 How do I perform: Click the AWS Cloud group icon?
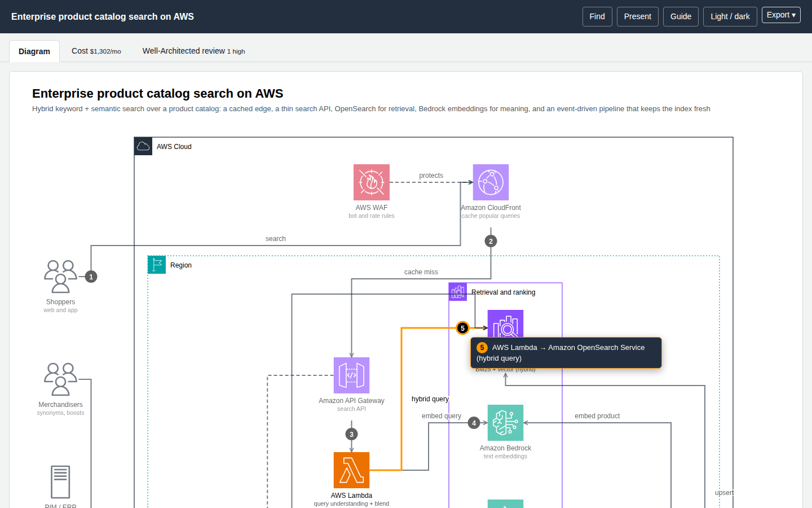point(143,146)
